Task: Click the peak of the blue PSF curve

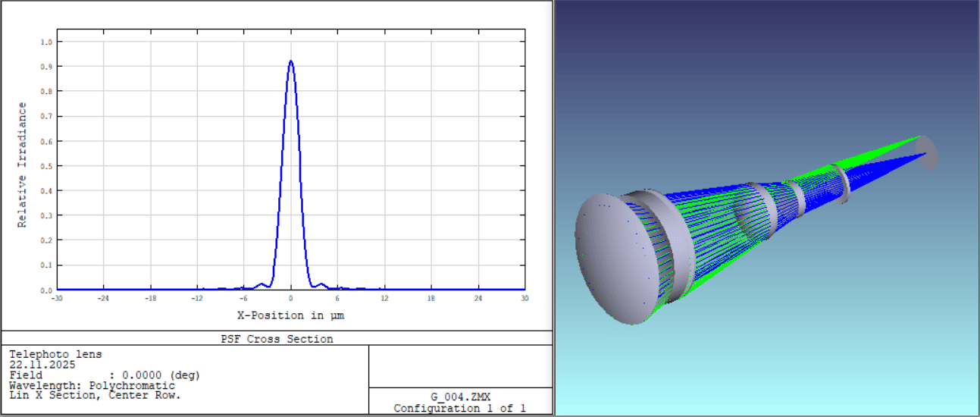Action: [x=291, y=61]
